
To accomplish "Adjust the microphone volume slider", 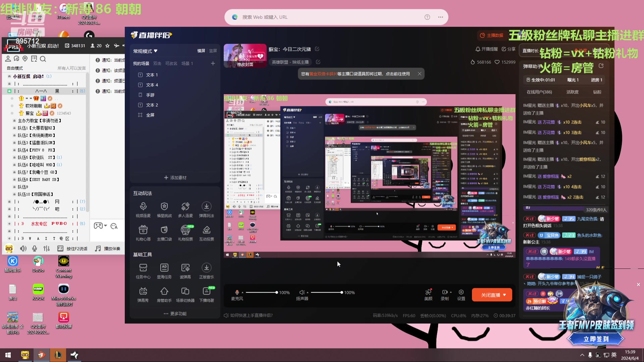I will point(276,293).
